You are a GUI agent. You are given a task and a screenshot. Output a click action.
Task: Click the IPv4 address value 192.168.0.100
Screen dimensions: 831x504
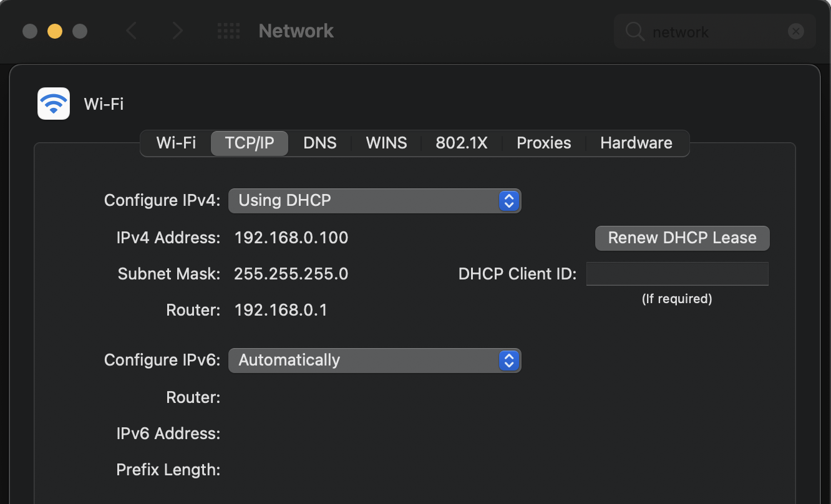291,238
